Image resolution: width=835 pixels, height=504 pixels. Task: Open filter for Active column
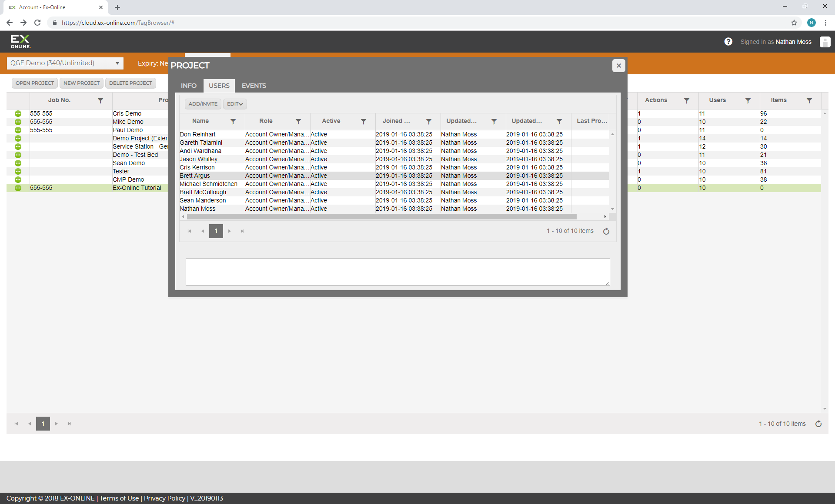tap(364, 121)
